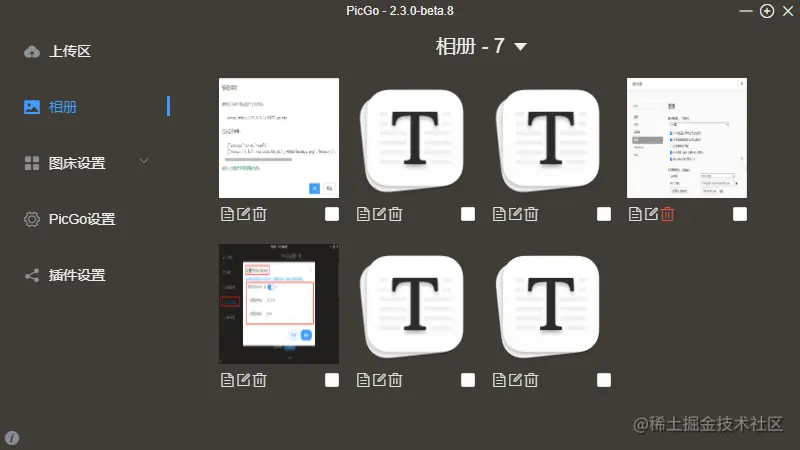Open the settings window screenshot thumbnail

tap(687, 138)
